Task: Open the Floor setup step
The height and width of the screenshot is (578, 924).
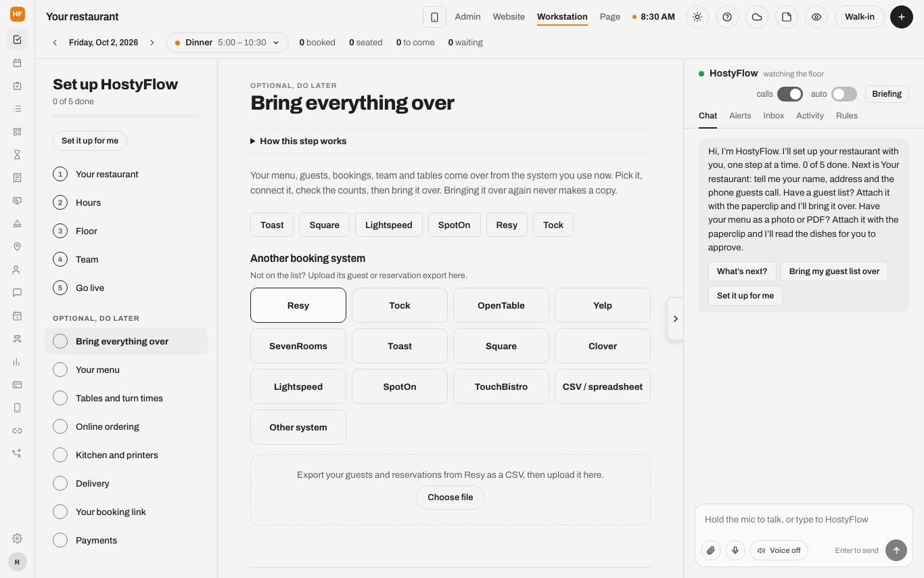Action: point(126,231)
